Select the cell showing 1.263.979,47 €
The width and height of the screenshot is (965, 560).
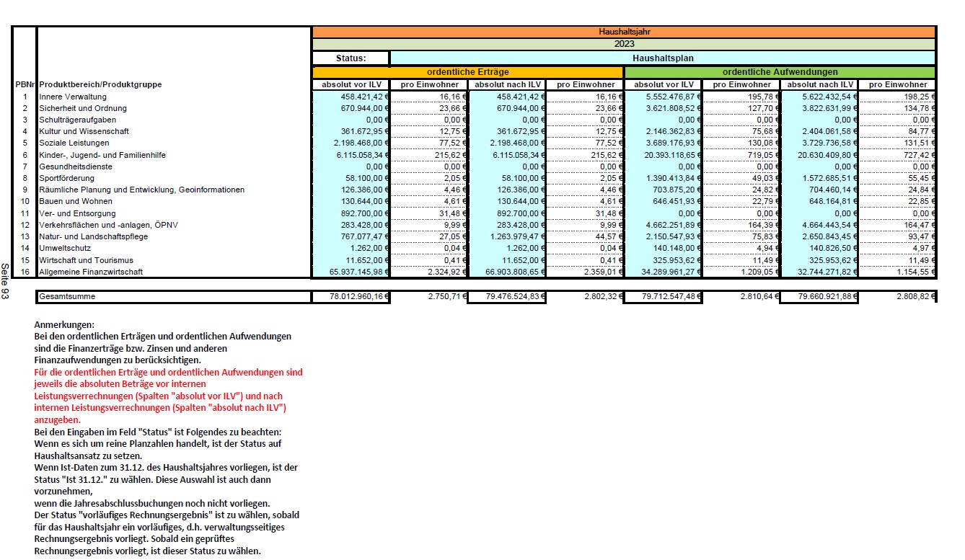tap(507, 236)
